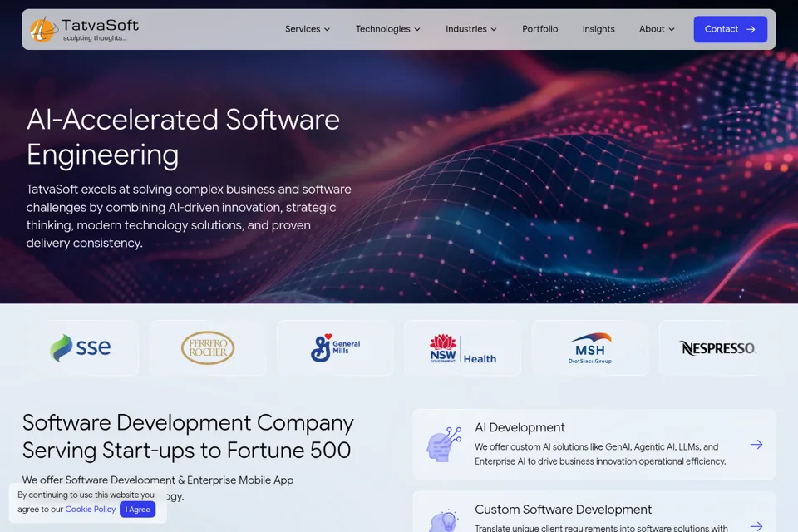The image size is (798, 532).
Task: Expand the Technologies menu
Action: [x=388, y=29]
